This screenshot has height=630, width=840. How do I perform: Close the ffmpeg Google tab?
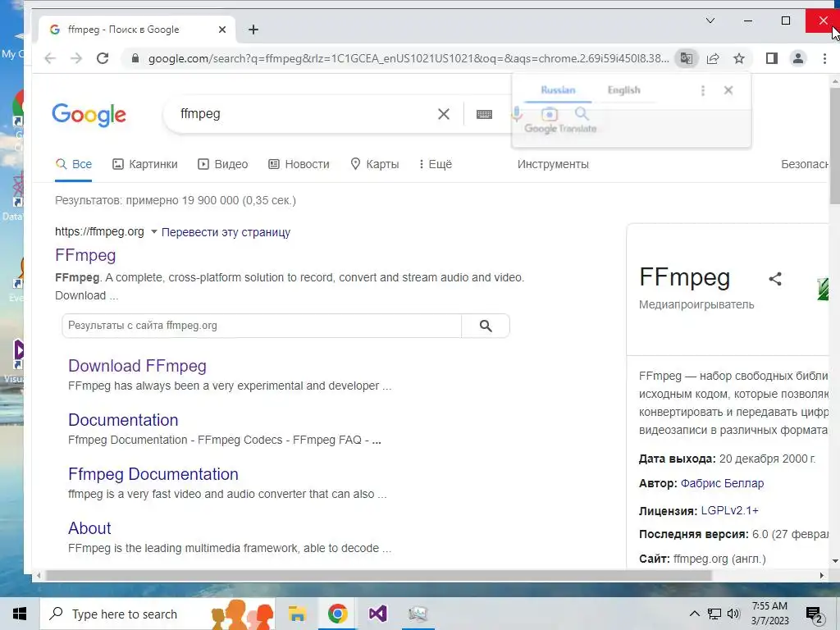click(222, 30)
